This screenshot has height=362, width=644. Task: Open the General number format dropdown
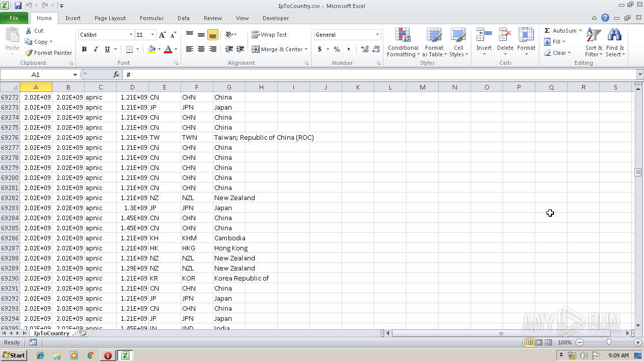(377, 35)
